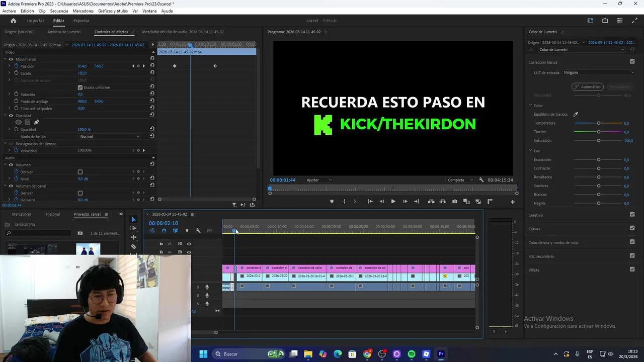Image resolution: width=644 pixels, height=362 pixels.
Task: Open the Gráficos y títulos menu
Action: pos(113,11)
